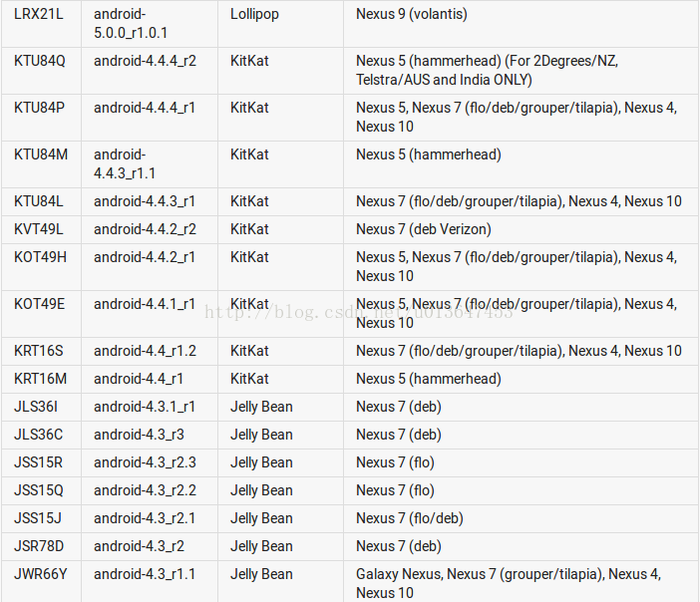Select build ID KTU84M
The image size is (700, 602).
(41, 154)
